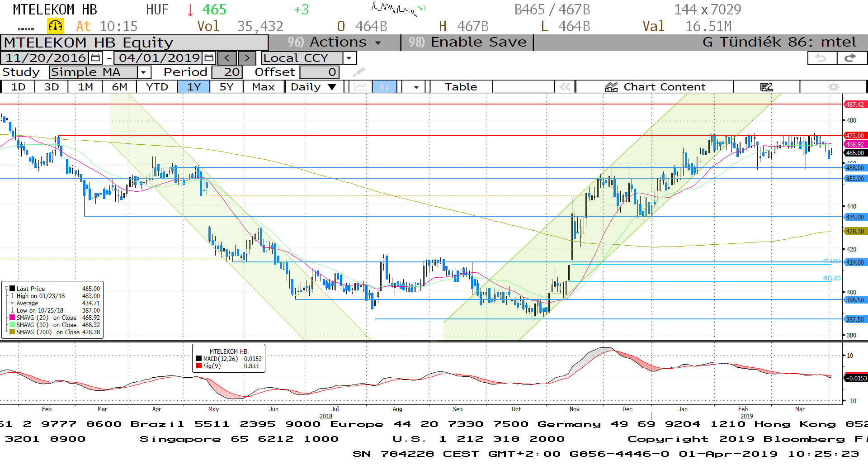Select the 6M range tab
This screenshot has height=470, width=868.
(119, 87)
